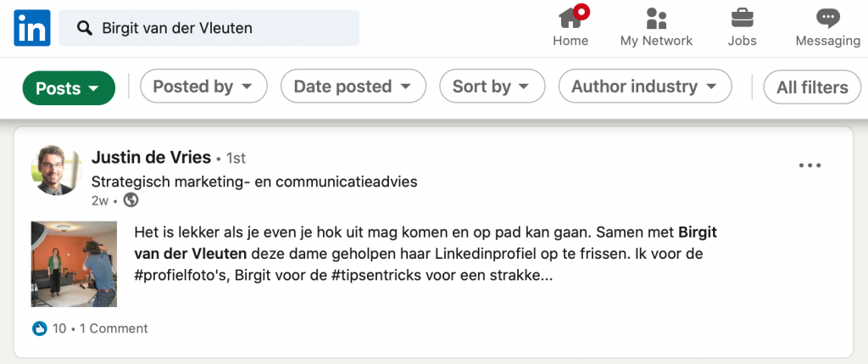Viewport: 868px width, 364px height.
Task: Click the like reaction thumbs-up icon
Action: (39, 328)
